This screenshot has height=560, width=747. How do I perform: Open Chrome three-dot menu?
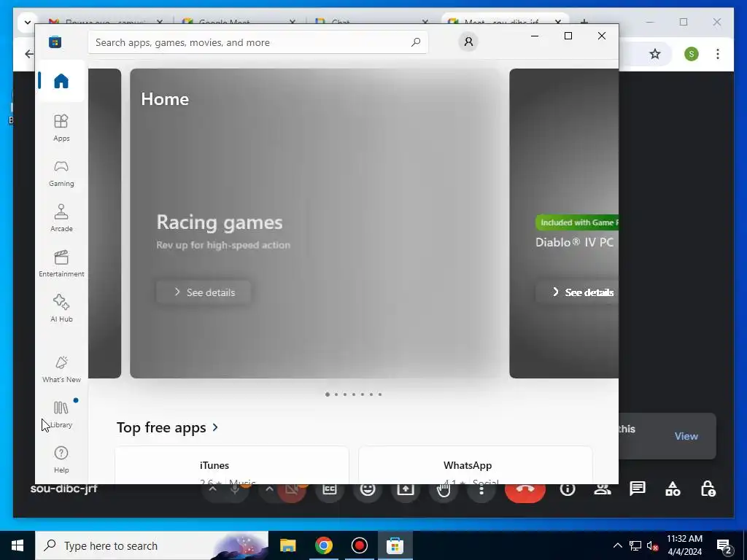[x=718, y=54]
